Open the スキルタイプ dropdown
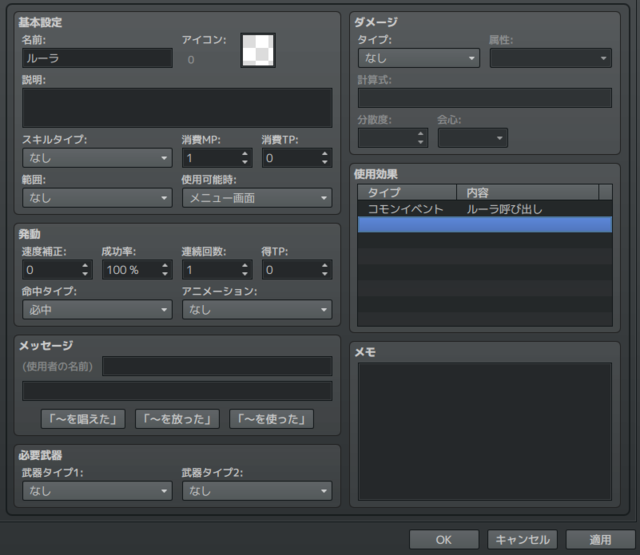Viewport: 640px width, 555px height. [x=98, y=158]
